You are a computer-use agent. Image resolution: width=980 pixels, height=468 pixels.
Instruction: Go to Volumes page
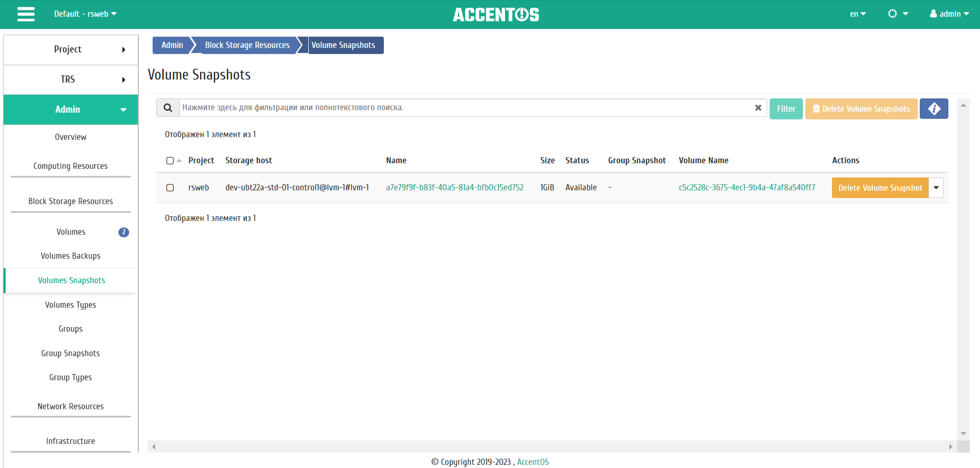click(71, 232)
